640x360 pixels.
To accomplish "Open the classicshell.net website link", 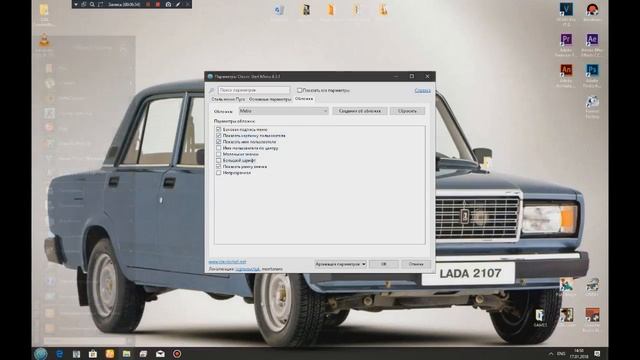I will point(227,262).
